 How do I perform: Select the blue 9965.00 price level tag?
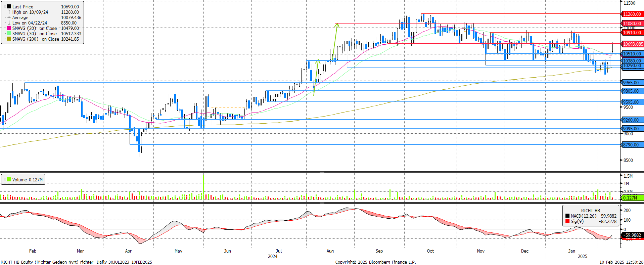[x=632, y=83]
